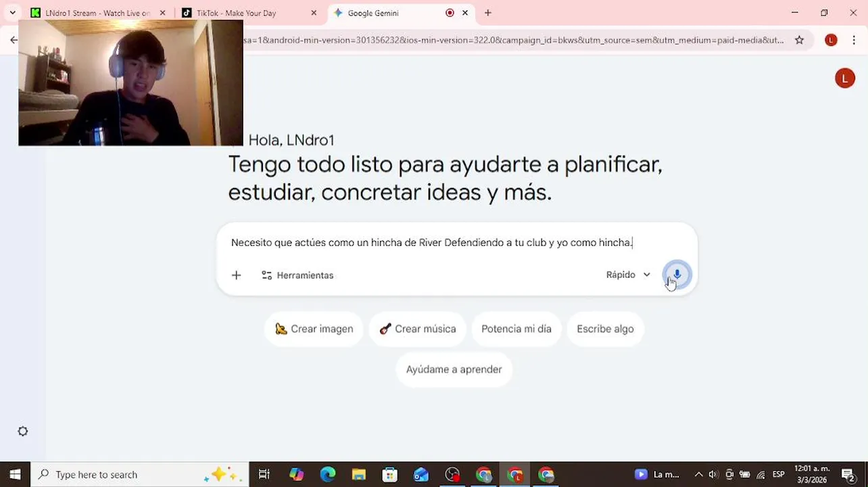Expand the Rápido model selector

pyautogui.click(x=628, y=275)
